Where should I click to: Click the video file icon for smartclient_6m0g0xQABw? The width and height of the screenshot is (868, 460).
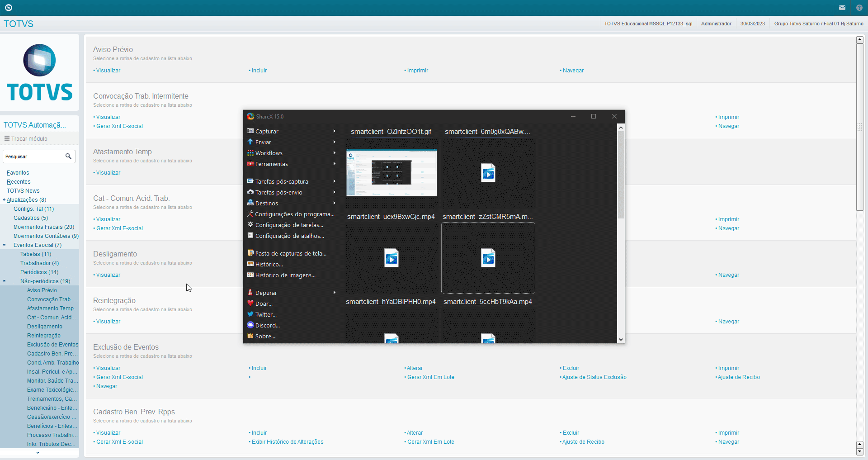(x=488, y=173)
